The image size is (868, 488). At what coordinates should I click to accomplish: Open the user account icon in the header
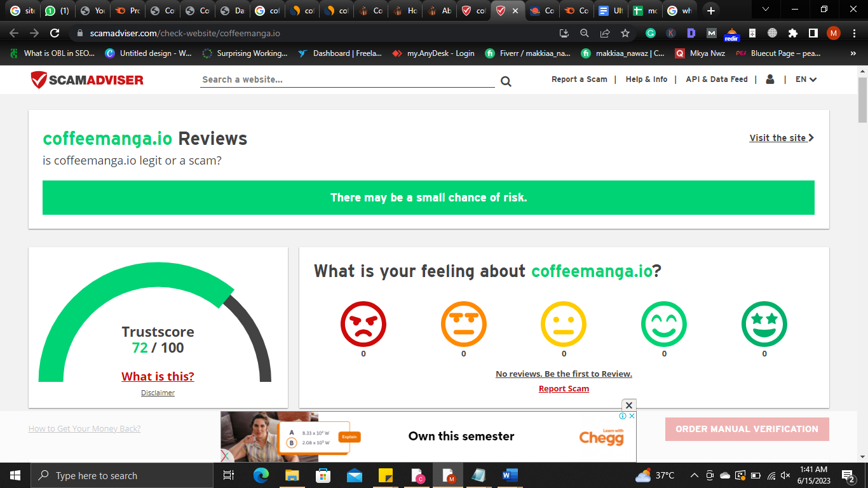tap(770, 79)
